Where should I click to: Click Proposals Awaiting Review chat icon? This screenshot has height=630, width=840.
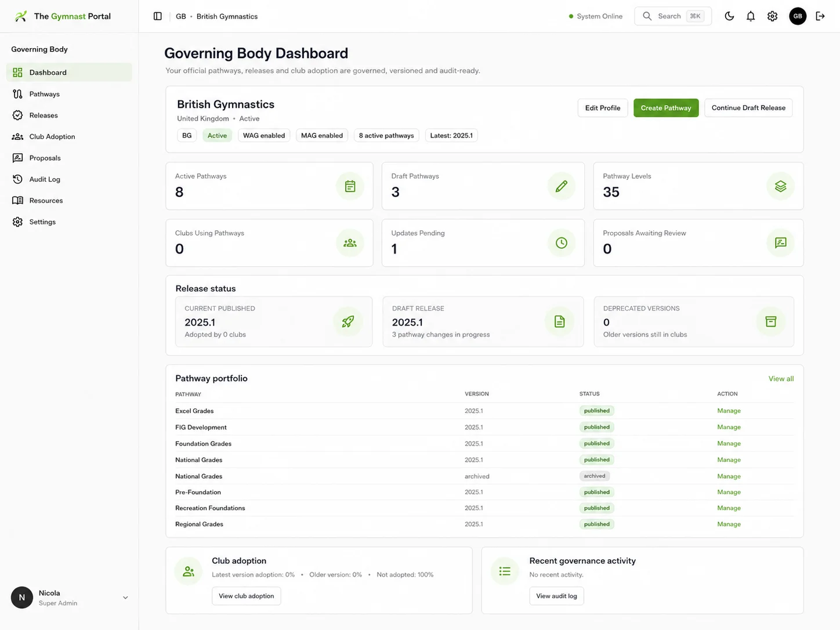[x=780, y=243]
